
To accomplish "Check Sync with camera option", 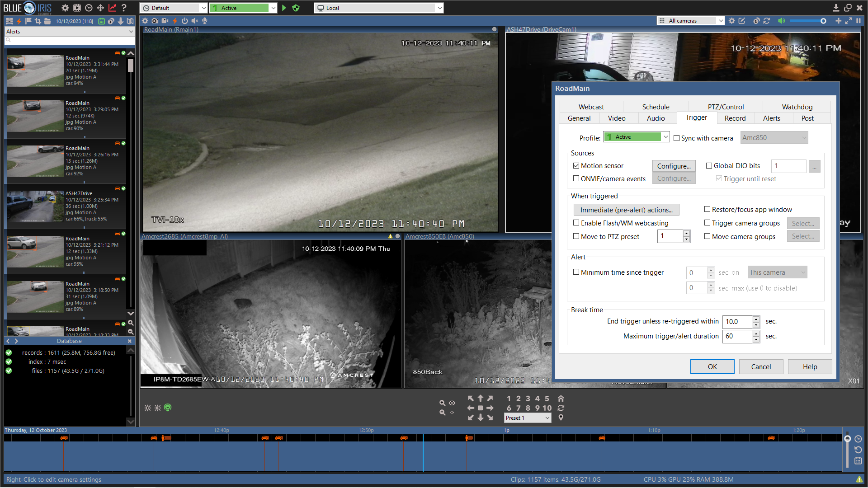I will [677, 138].
